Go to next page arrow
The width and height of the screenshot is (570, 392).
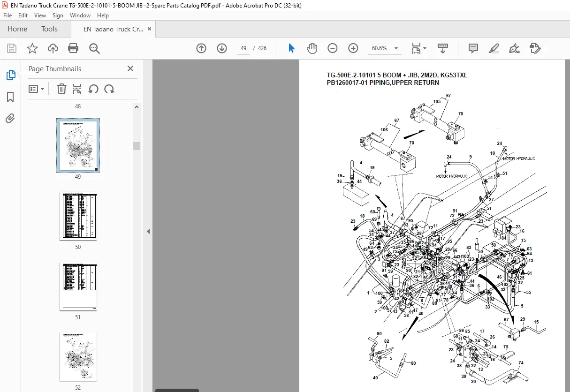point(222,48)
